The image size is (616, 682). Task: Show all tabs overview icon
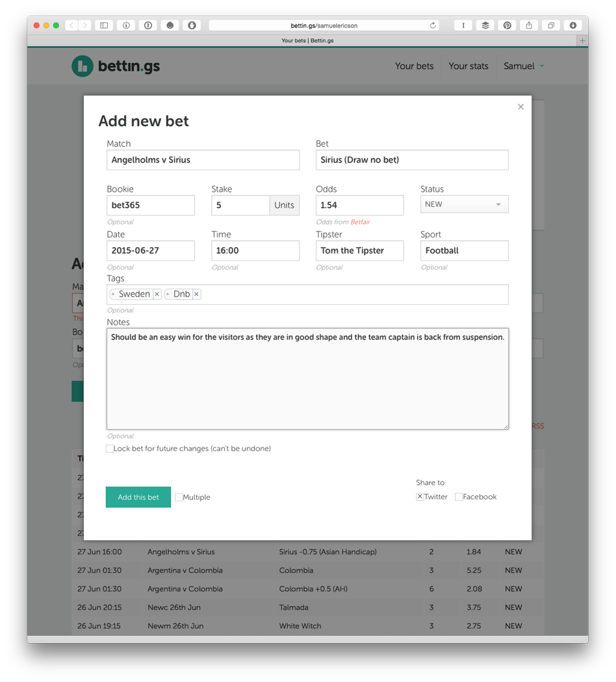551,25
